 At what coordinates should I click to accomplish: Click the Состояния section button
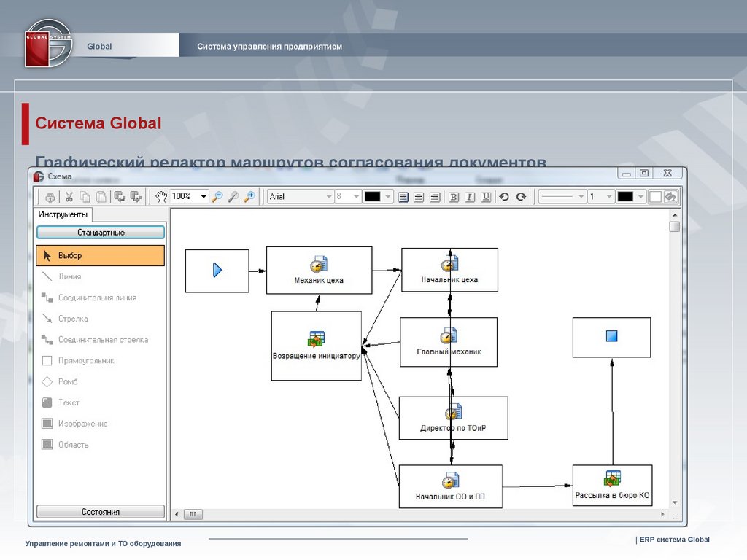coord(101,512)
